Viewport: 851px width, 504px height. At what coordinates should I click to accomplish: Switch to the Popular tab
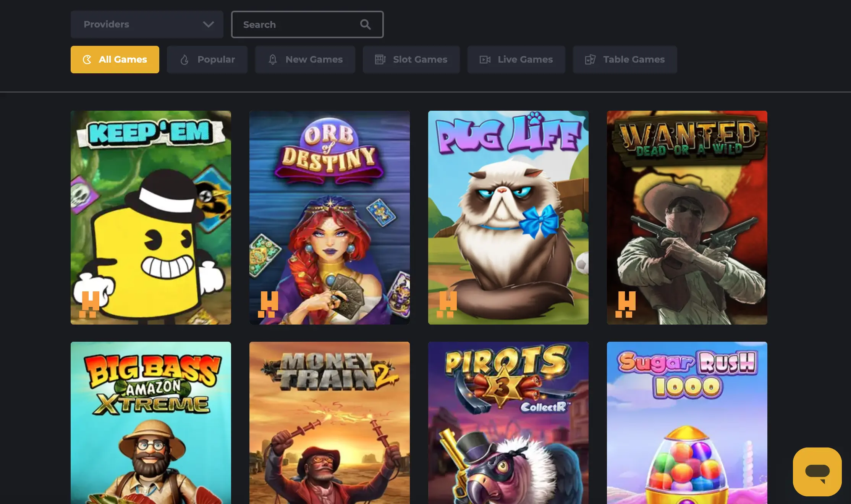click(x=207, y=60)
